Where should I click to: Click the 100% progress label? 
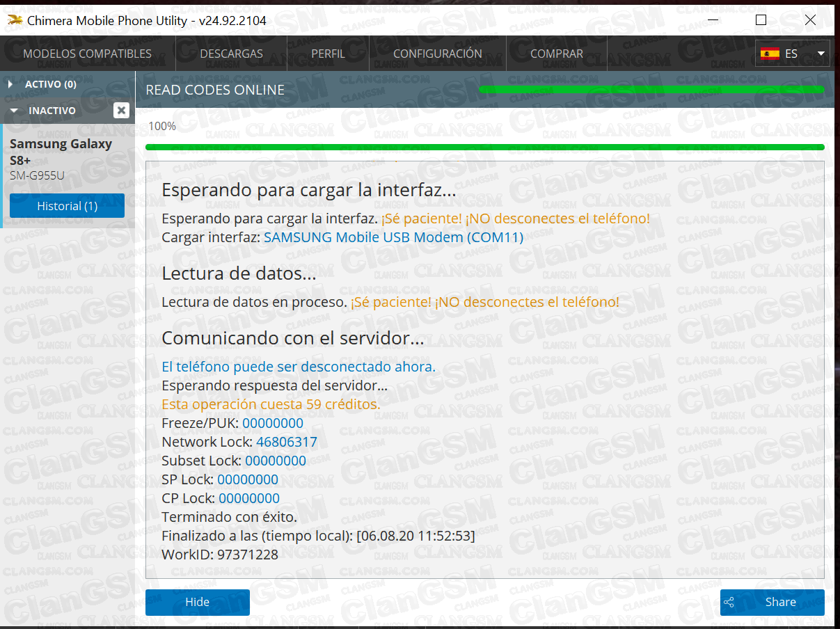(x=162, y=126)
